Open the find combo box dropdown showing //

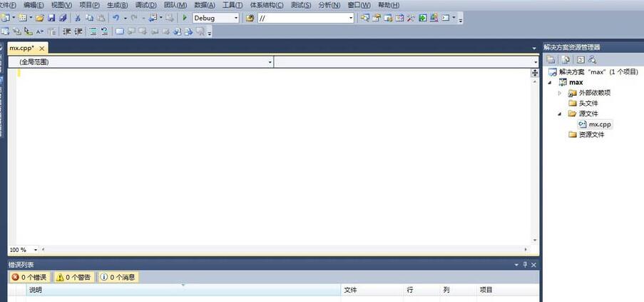tap(351, 18)
